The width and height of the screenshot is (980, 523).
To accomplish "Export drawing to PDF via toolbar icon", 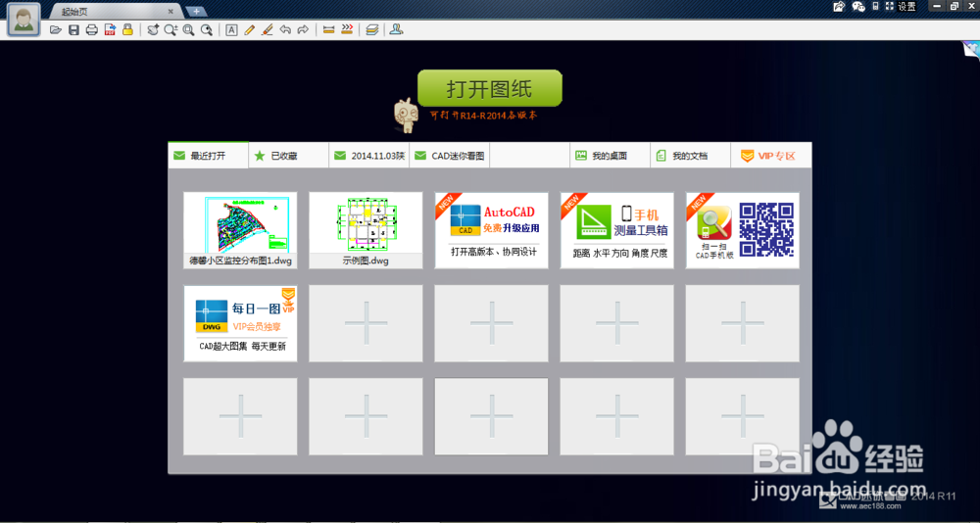I will [110, 29].
